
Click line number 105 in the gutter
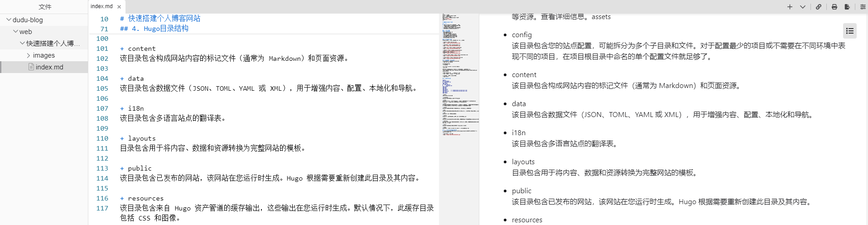[x=102, y=88]
